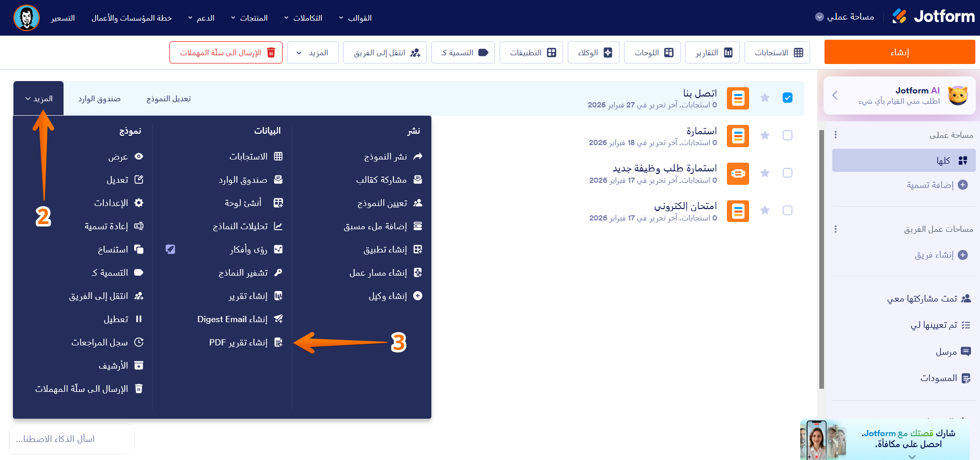
Task: Click the paper plane icon for Digest Email
Action: click(278, 319)
